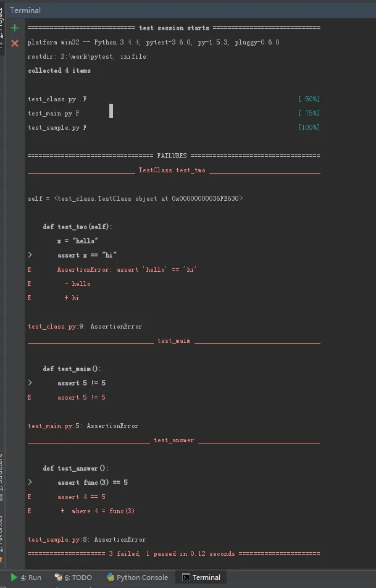Click the Terminal tab icon
Image resolution: width=376 pixels, height=588 pixels.
[x=186, y=577]
